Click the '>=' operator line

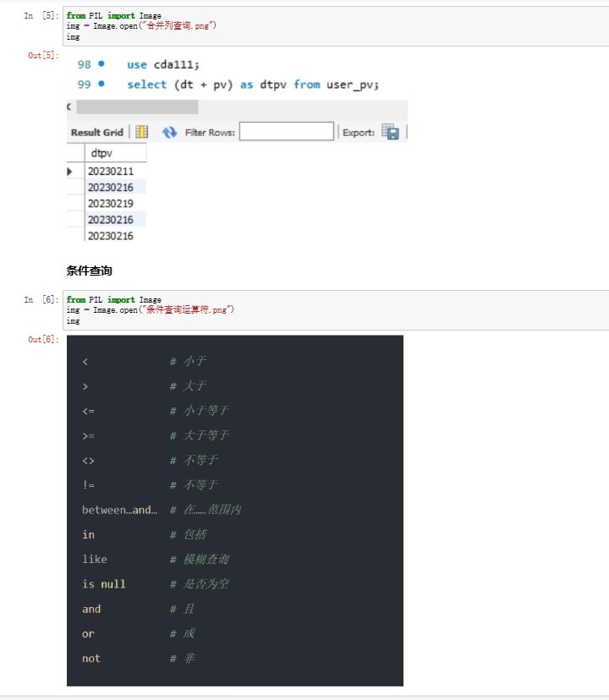pos(88,435)
